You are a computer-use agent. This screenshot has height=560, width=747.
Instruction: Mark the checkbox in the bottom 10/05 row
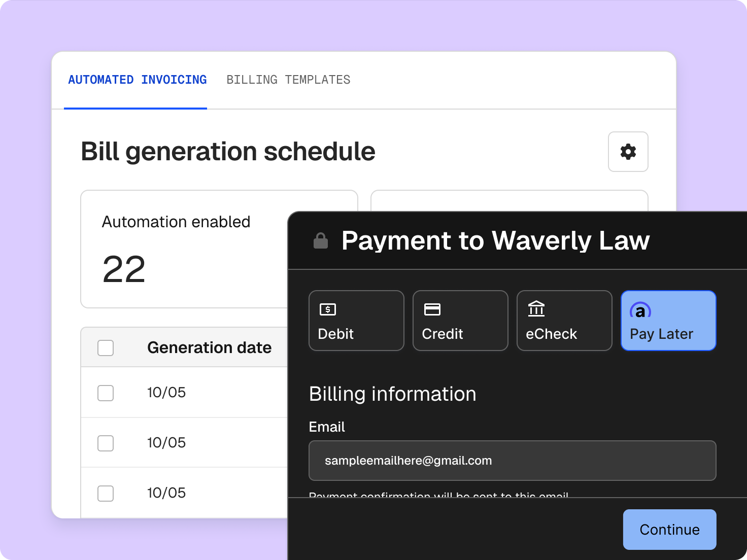click(106, 494)
